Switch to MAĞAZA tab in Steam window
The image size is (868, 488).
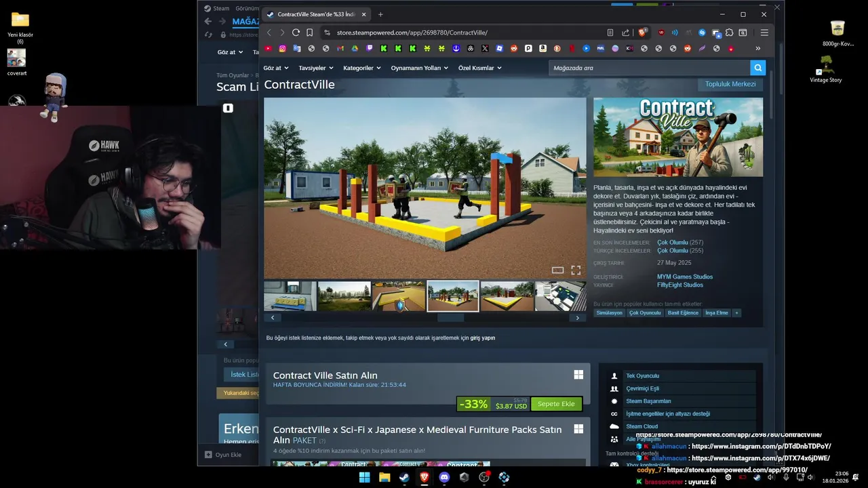click(245, 22)
